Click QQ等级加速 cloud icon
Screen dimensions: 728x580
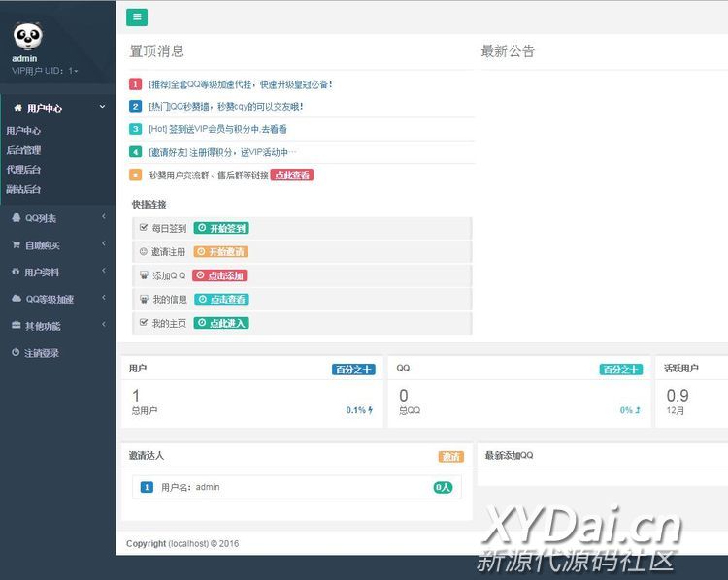tap(17, 299)
